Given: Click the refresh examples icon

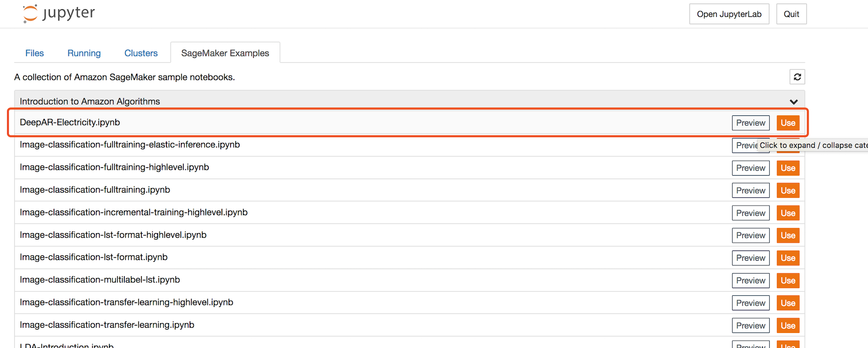Looking at the screenshot, I should [x=797, y=77].
